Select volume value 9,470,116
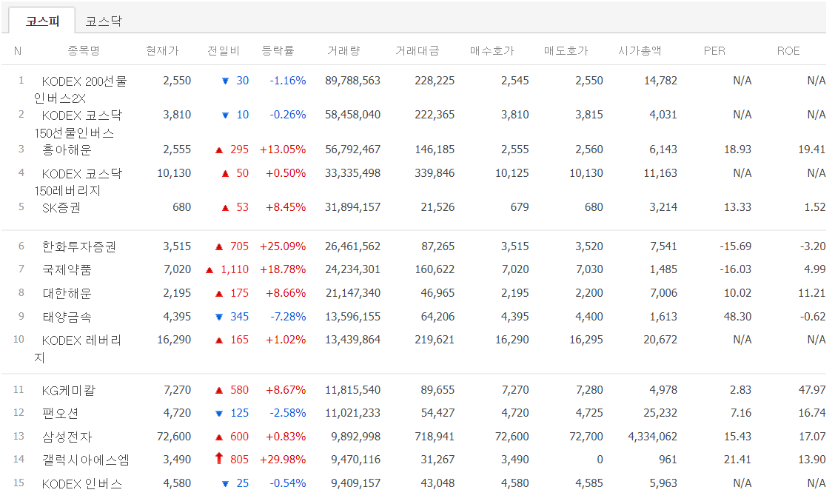The image size is (835, 504). 356,460
